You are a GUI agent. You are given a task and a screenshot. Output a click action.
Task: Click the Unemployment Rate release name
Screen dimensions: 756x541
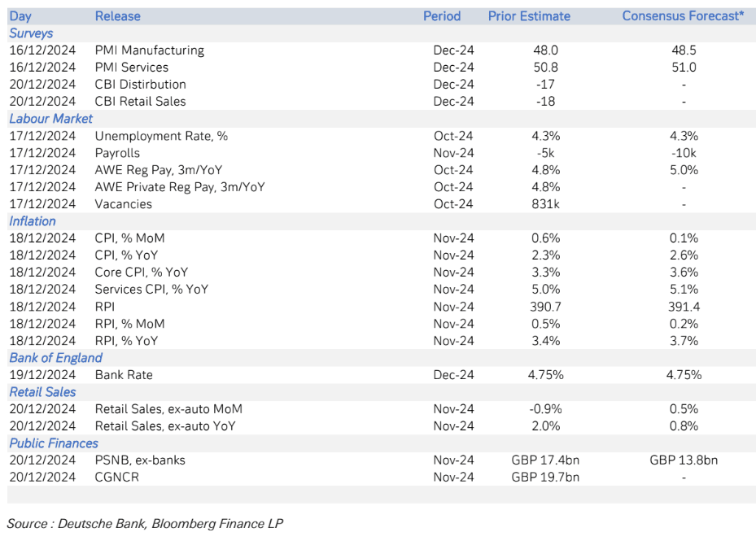tap(161, 136)
